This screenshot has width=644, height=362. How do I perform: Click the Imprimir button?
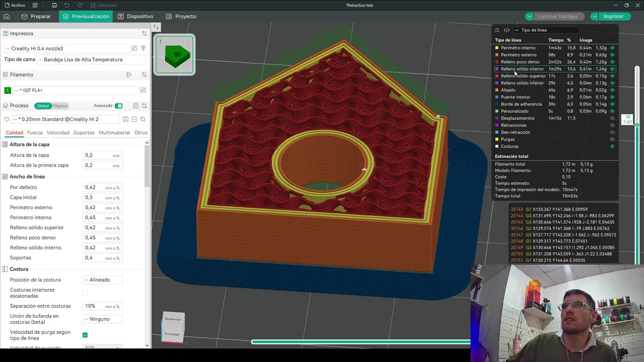(x=613, y=16)
